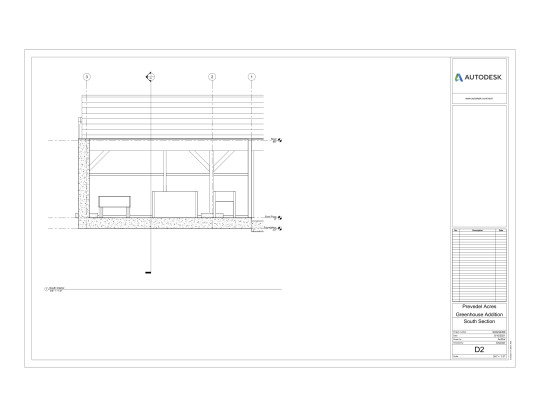This screenshot has height=417, width=540.
Task: Click the Autodesk website URL text
Action: click(x=479, y=98)
